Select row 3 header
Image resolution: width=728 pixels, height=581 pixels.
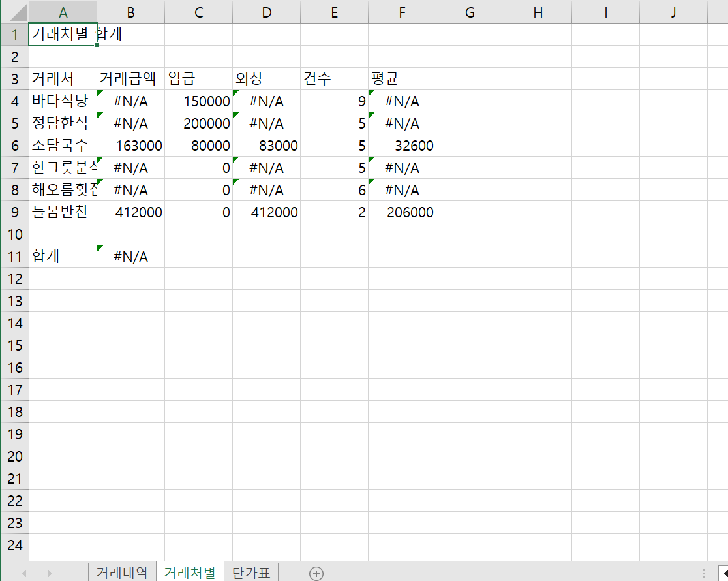pyautogui.click(x=15, y=78)
